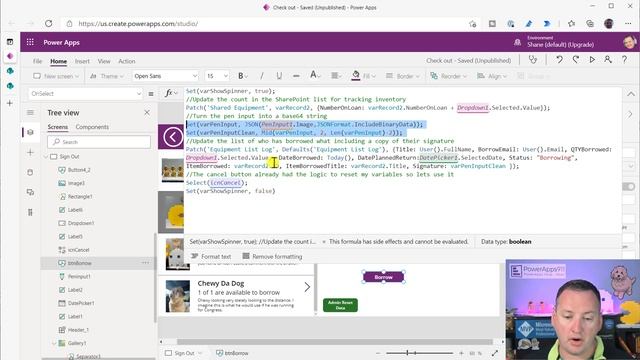Preview the app with play icon
The height and width of the screenshot is (360, 640).
(592, 60)
